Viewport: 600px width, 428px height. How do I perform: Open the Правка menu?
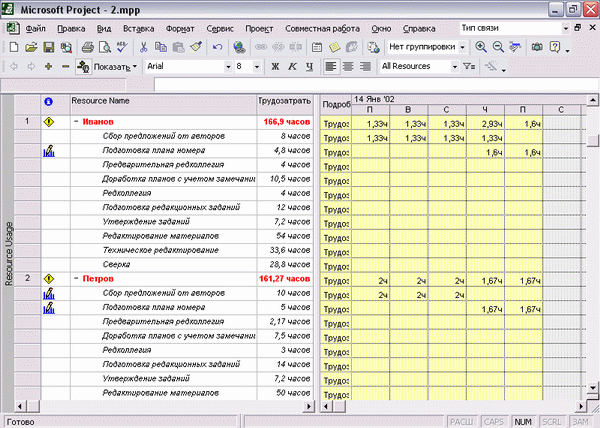click(x=71, y=29)
